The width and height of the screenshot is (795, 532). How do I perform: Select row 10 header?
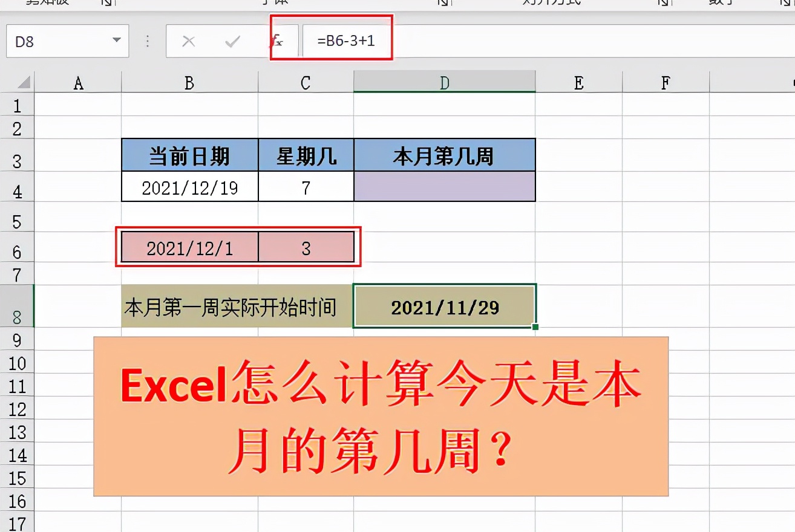click(17, 363)
